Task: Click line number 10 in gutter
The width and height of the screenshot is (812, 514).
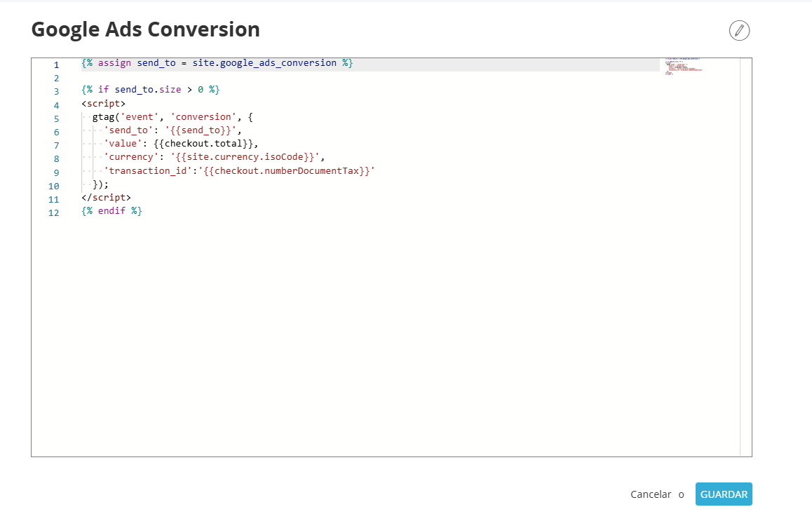Action: click(x=54, y=186)
